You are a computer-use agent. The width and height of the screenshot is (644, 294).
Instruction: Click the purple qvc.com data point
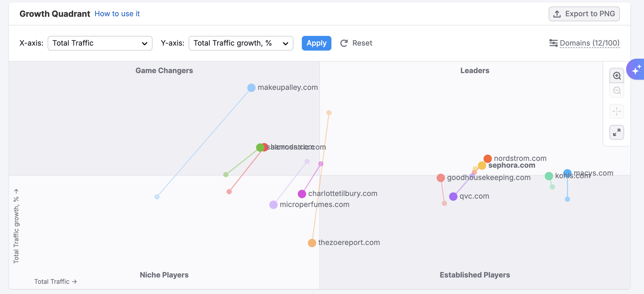pos(453,197)
